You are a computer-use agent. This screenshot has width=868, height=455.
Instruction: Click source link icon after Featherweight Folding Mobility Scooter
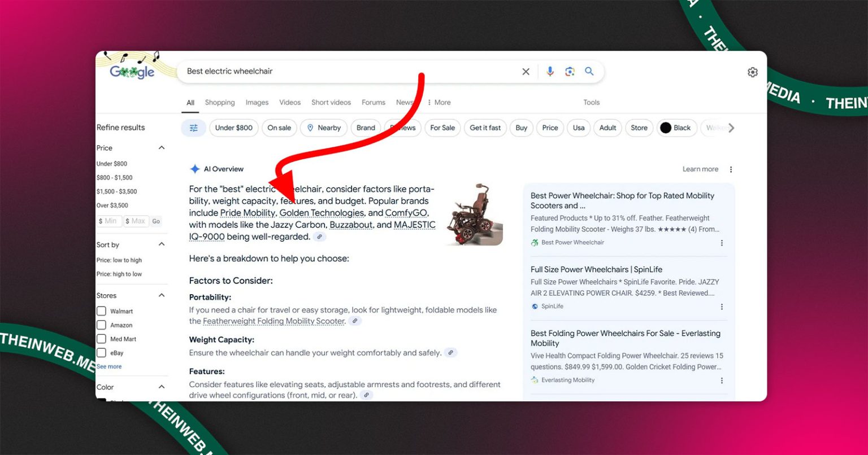[x=355, y=321]
